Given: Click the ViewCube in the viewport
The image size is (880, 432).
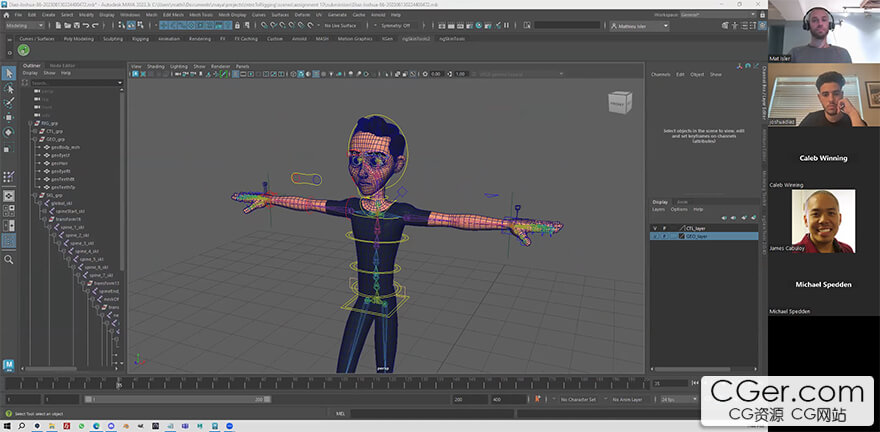Looking at the screenshot, I should [x=620, y=102].
